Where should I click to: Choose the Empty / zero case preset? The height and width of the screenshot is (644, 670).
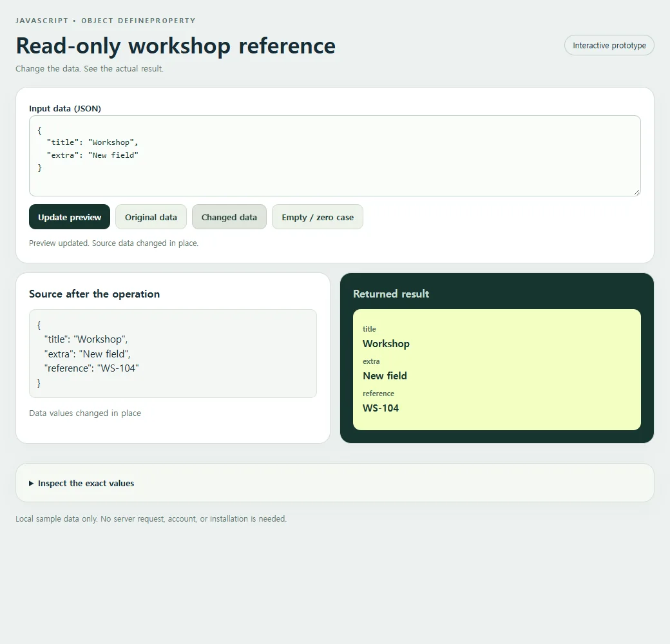[318, 217]
